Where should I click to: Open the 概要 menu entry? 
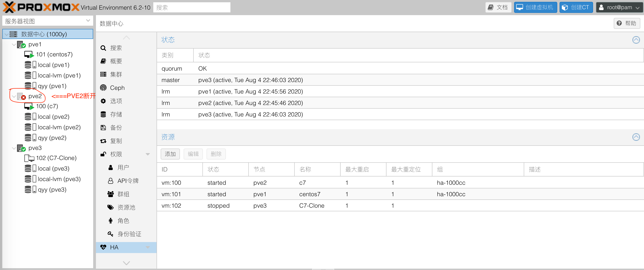click(x=126, y=61)
